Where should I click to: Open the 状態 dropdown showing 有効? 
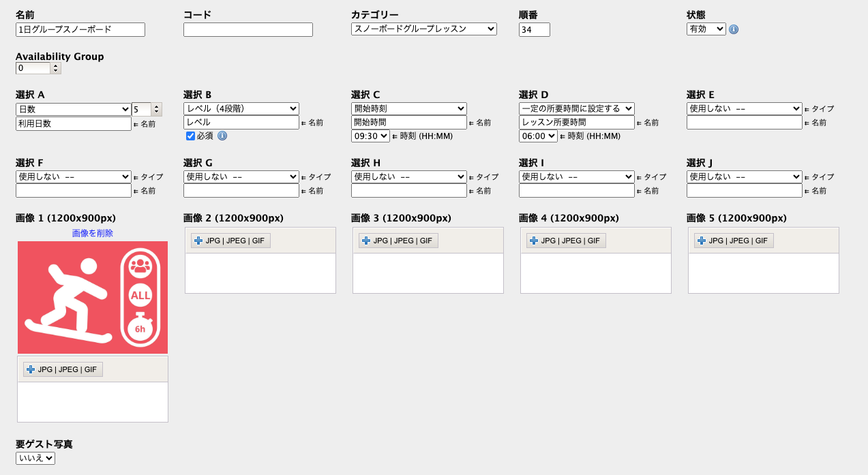click(706, 29)
